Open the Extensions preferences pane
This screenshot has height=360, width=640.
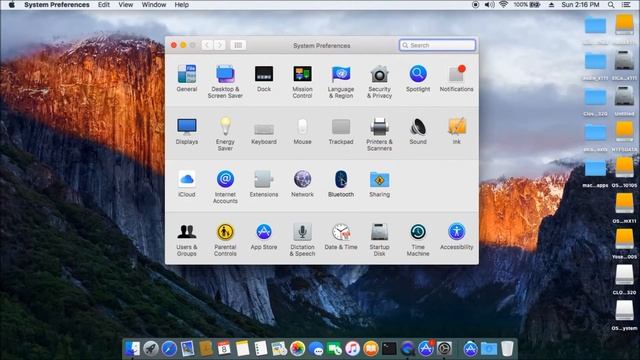pyautogui.click(x=264, y=184)
